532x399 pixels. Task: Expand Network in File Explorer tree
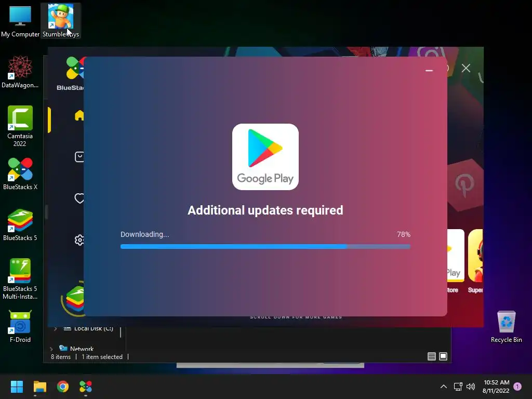51,349
